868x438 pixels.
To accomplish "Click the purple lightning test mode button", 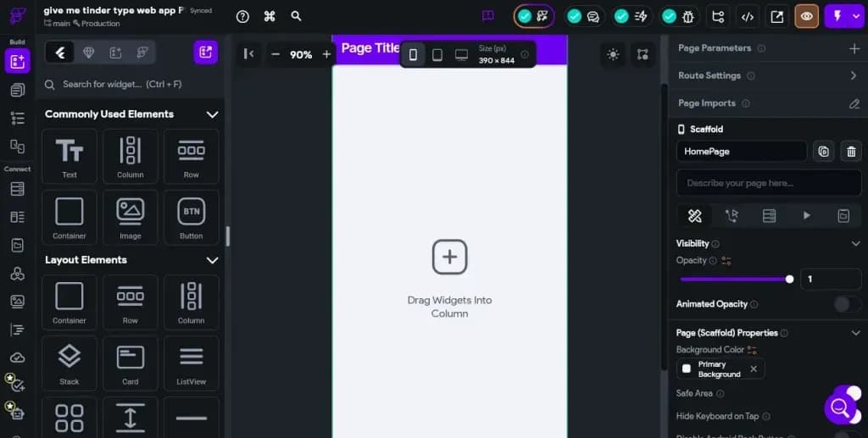I will [x=837, y=17].
